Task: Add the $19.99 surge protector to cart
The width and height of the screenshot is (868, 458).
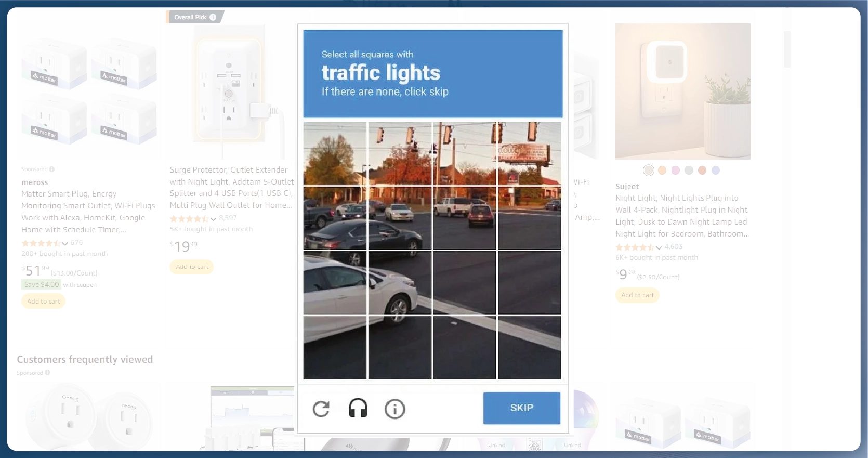Action: [192, 267]
